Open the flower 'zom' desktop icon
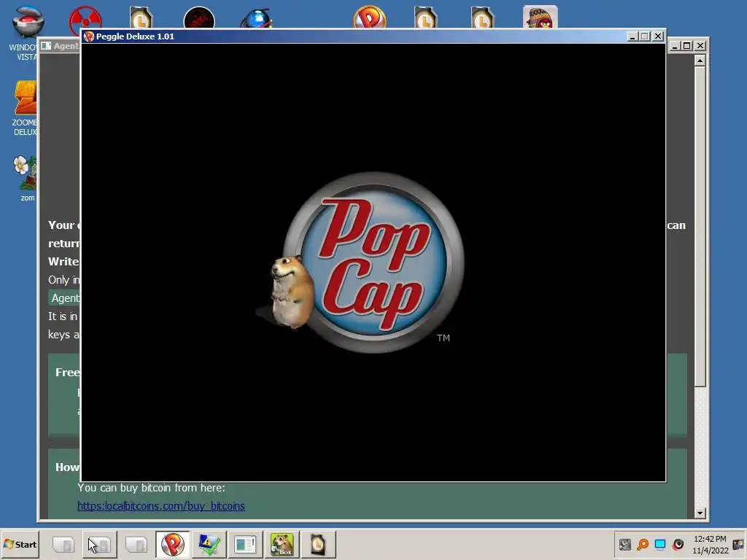 pyautogui.click(x=25, y=178)
